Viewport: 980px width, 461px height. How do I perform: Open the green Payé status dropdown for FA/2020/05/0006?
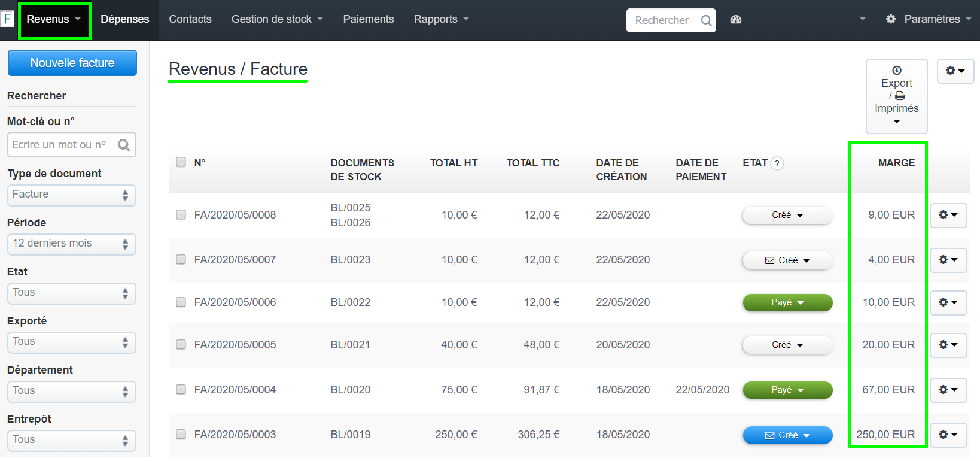tap(787, 302)
